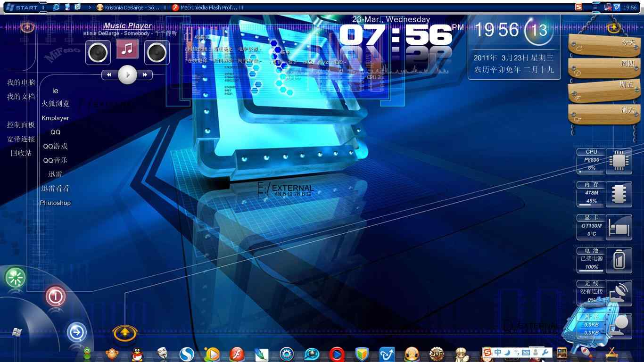This screenshot has height=362, width=644.
Task: Click the CPU chip icon in the sidebar
Action: (x=619, y=161)
